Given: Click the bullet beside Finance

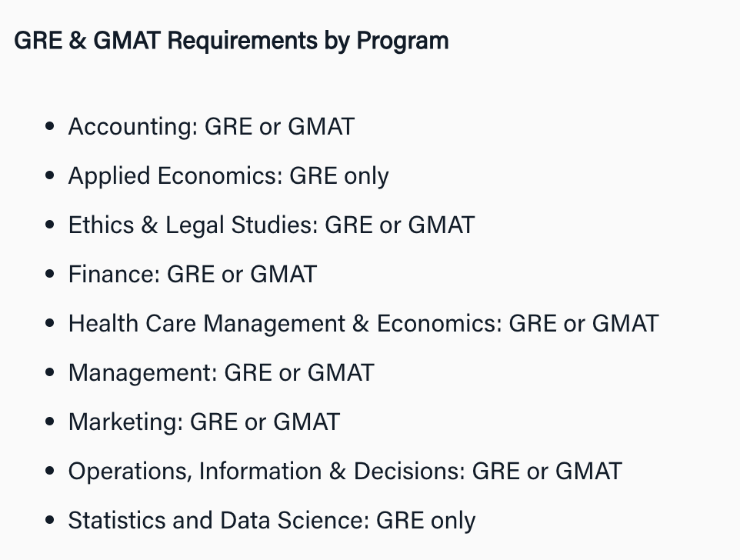Looking at the screenshot, I should click(51, 275).
